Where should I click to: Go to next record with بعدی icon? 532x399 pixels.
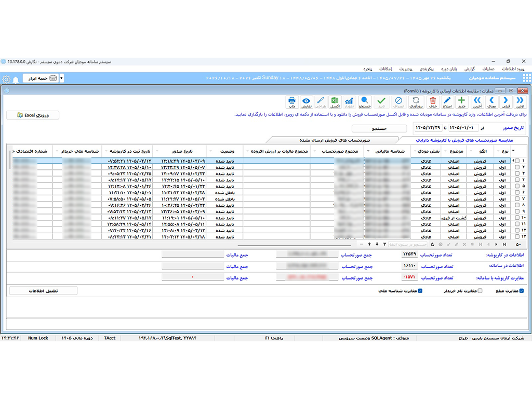pos(491,102)
